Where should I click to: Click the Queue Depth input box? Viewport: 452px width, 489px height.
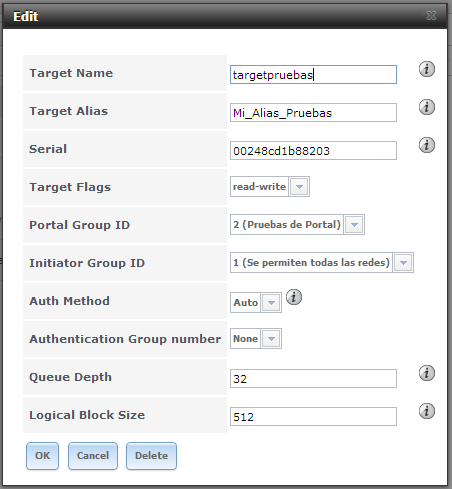pyautogui.click(x=313, y=379)
